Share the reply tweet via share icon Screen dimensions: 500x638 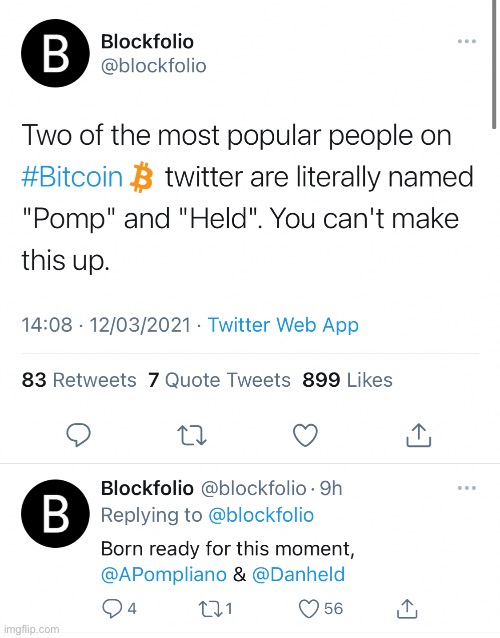407,609
